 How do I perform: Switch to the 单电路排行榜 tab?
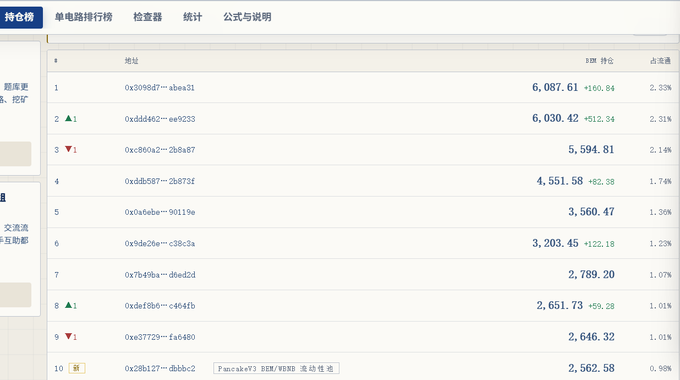point(83,17)
